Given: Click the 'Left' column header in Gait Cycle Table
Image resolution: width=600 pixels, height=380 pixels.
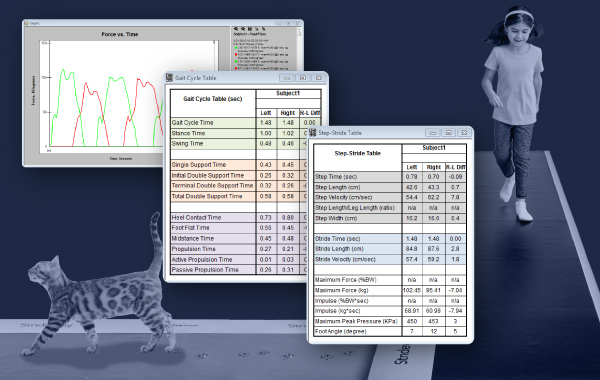Looking at the screenshot, I should pos(266,113).
